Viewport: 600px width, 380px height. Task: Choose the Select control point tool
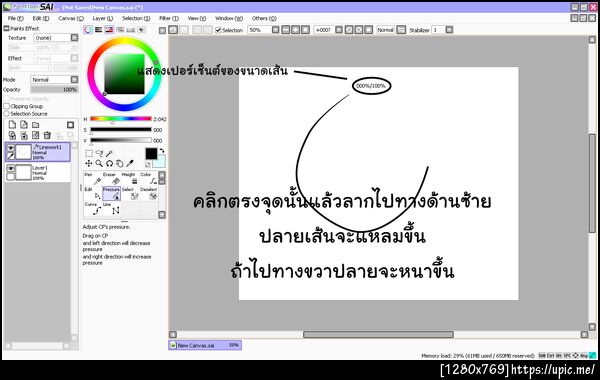(130, 194)
